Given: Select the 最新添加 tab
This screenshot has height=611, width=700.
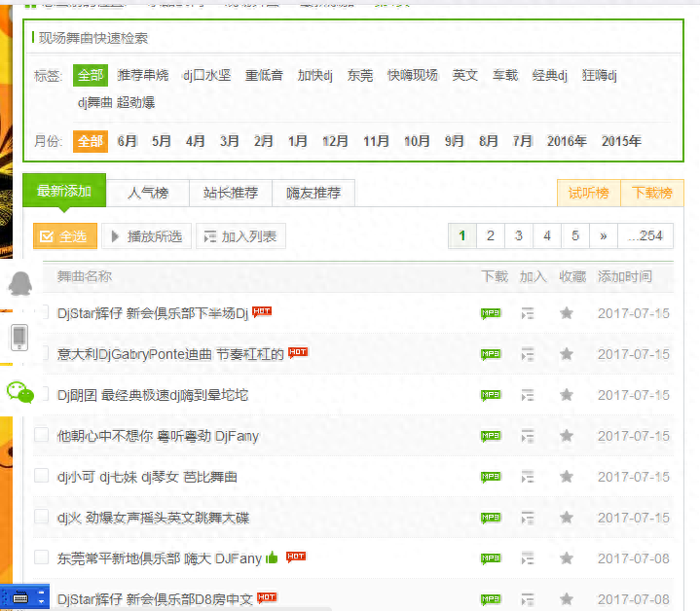Looking at the screenshot, I should point(64,191).
